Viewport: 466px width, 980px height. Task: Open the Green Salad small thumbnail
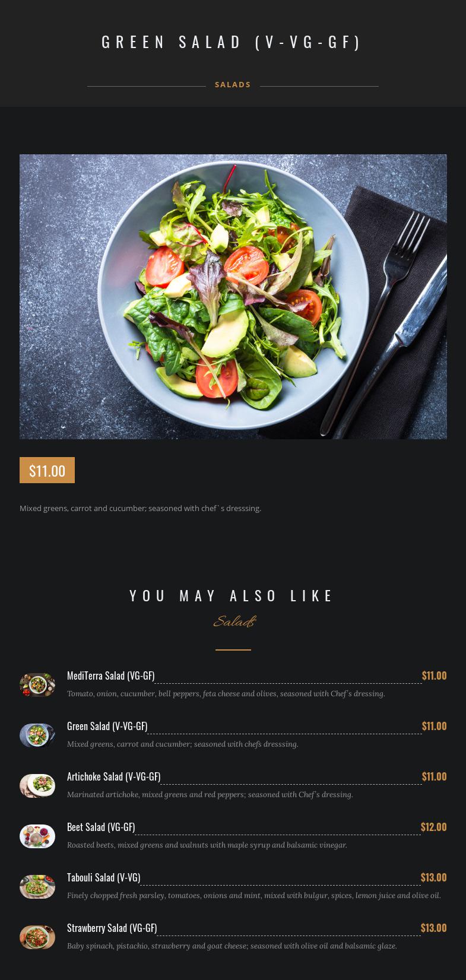(x=37, y=735)
